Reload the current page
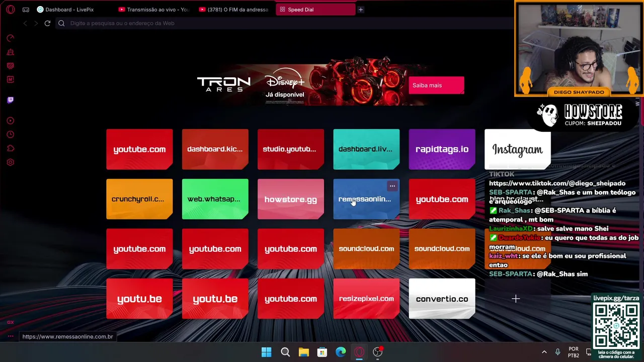The image size is (644, 362). click(x=47, y=23)
